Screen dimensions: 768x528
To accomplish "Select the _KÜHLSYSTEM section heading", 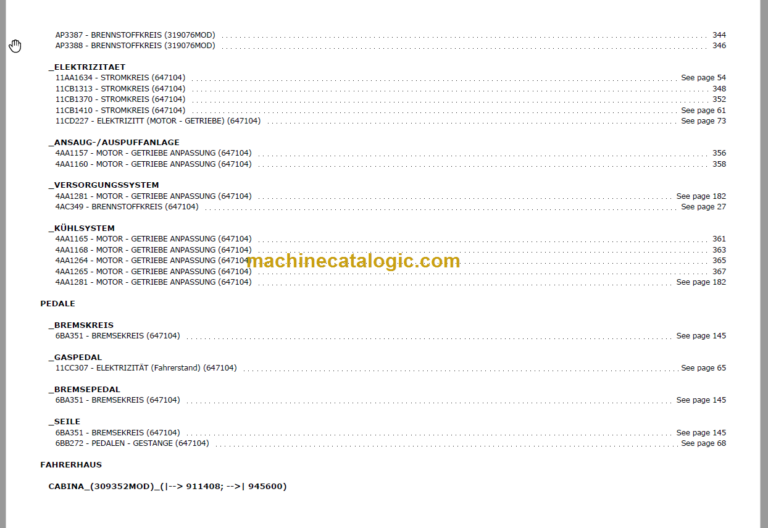I will tap(82, 228).
